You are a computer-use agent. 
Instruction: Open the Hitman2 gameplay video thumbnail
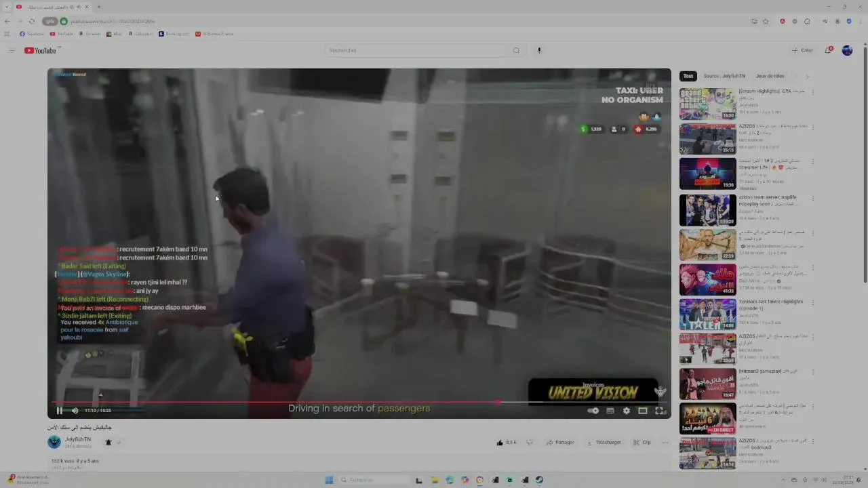pyautogui.click(x=707, y=384)
